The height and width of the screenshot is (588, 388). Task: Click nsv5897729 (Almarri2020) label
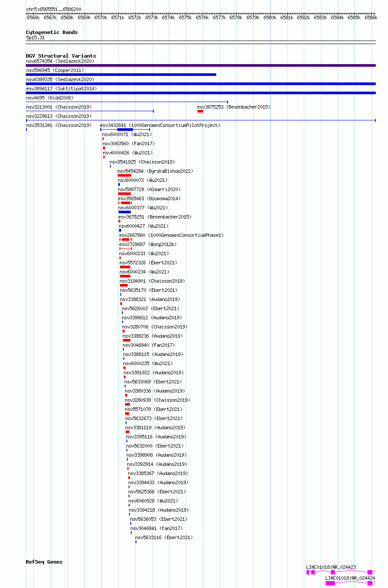[x=149, y=190]
